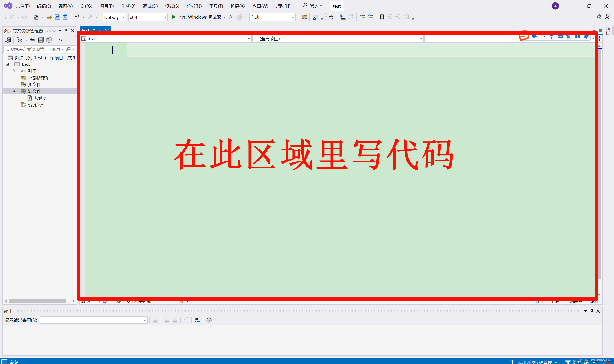
Task: Toggle pin on the Output panel
Action: coord(592,311)
